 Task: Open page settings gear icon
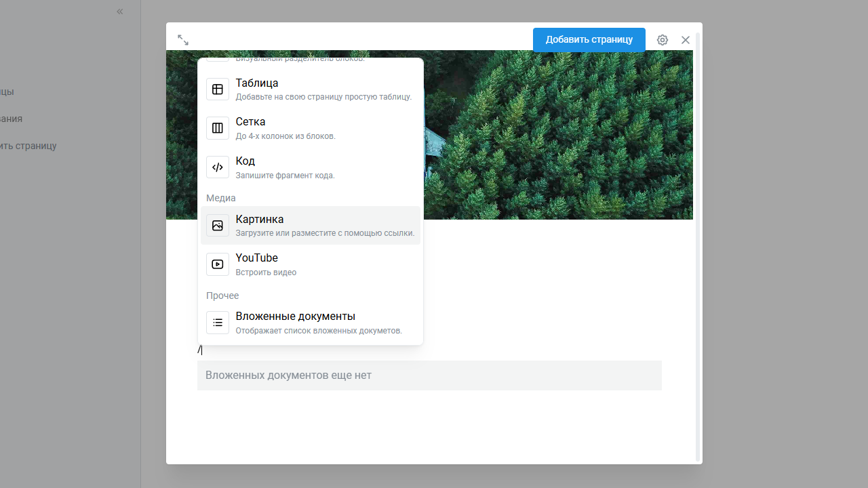click(663, 40)
